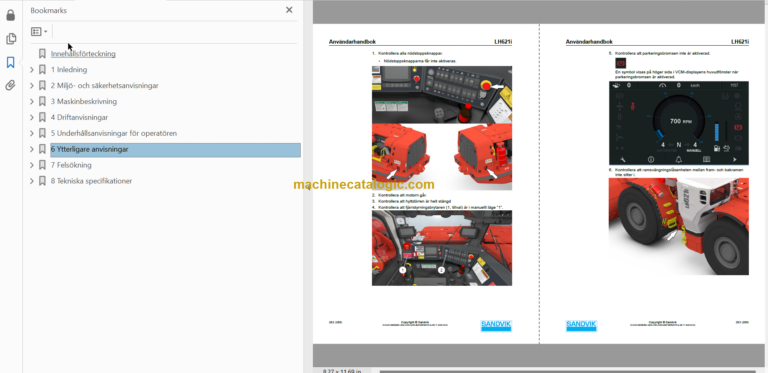Click bookmark icon beside 4 Driftanvisningar
Screen dimensions: 768x373
click(42, 117)
